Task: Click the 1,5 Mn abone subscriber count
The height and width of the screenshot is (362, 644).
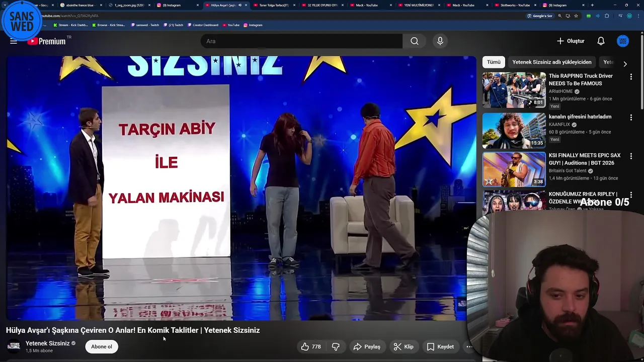Action: [39, 351]
